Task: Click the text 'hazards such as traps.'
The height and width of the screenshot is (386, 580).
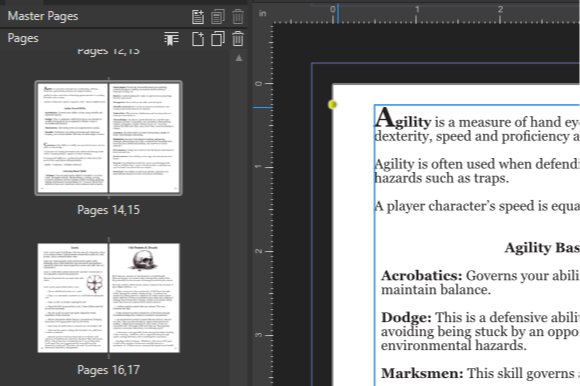Action: (x=442, y=178)
